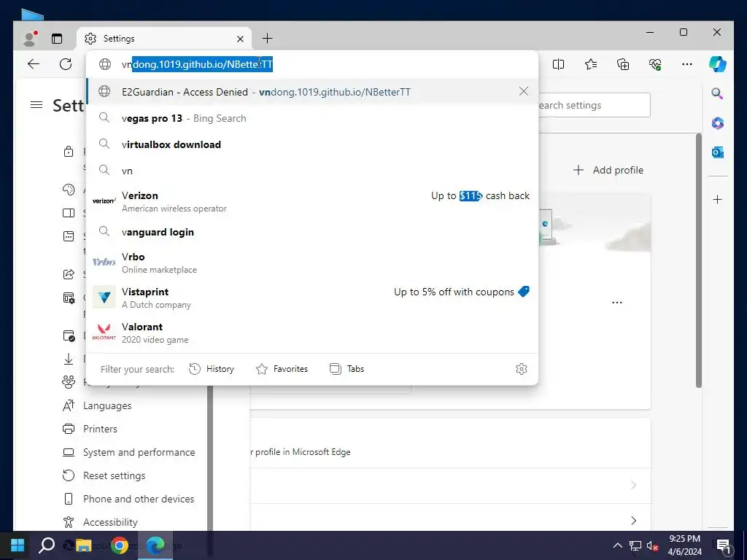Click the settings page vertical scrollbar
The height and width of the screenshot is (560, 747).
point(698,260)
